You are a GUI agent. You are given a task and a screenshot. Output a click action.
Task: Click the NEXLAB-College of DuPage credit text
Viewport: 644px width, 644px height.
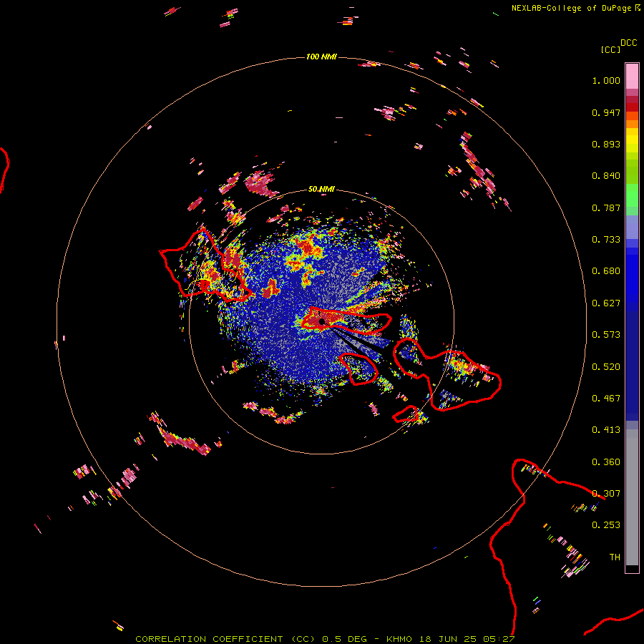pyautogui.click(x=571, y=8)
